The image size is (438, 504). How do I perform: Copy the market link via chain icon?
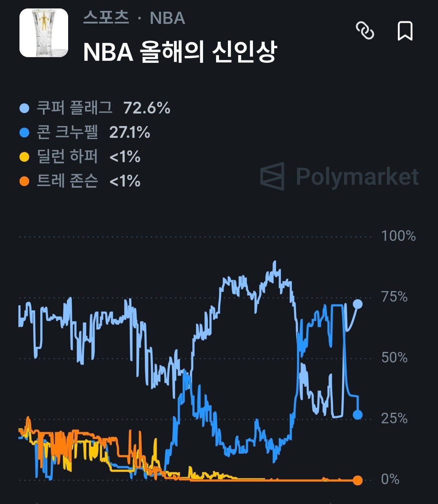point(365,30)
